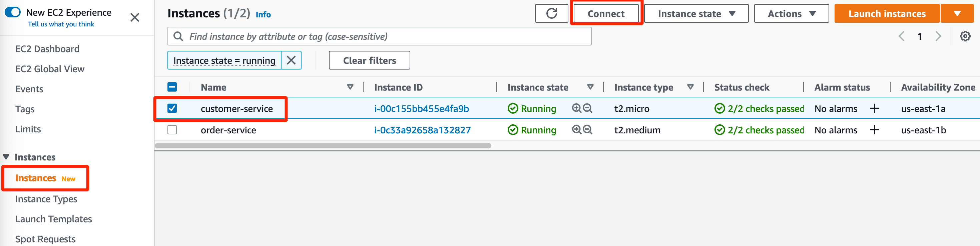Click the customer-service name cell
Screen dimensions: 980x246
pyautogui.click(x=236, y=109)
